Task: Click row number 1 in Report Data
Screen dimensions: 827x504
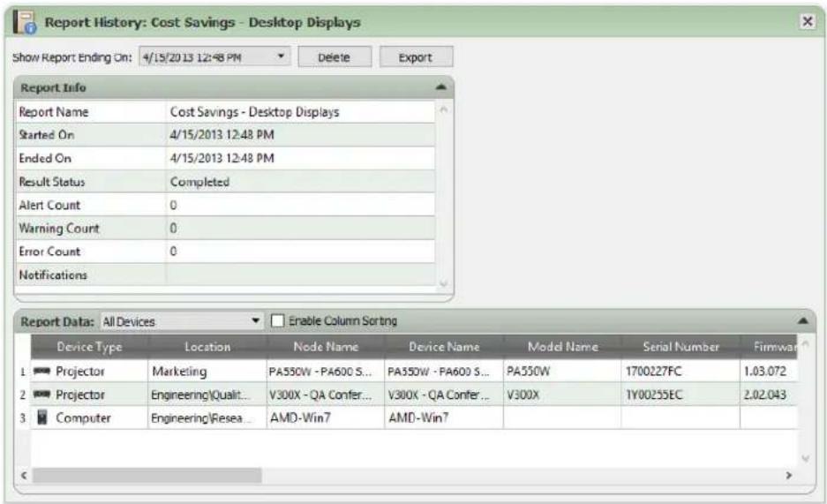Action: [x=23, y=372]
